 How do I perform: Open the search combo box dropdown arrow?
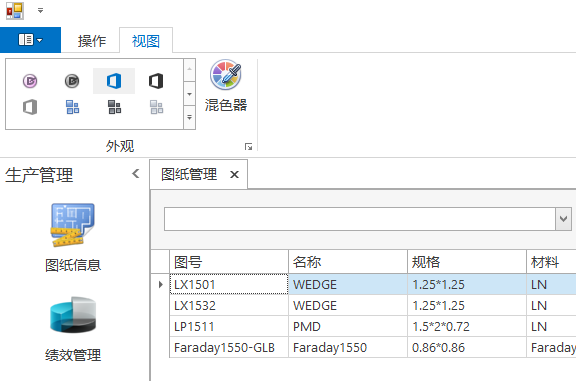564,219
